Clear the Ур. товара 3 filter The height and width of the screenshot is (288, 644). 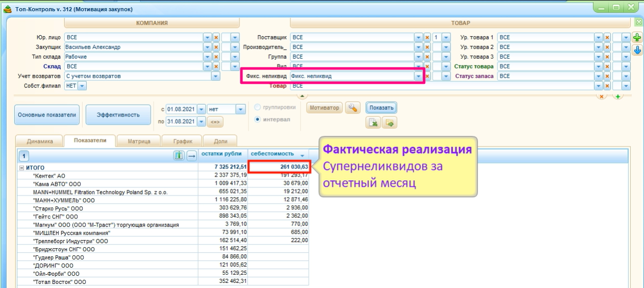pos(607,57)
